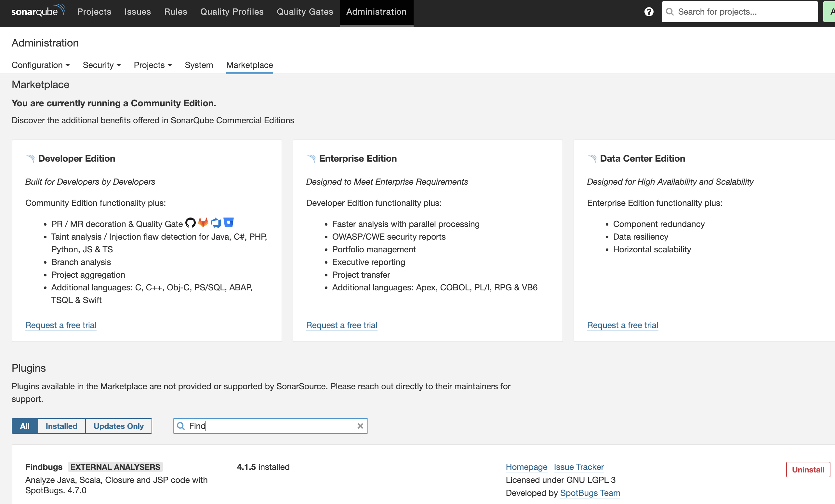Expand the Configuration dropdown
This screenshot has height=504, width=835.
click(x=41, y=65)
